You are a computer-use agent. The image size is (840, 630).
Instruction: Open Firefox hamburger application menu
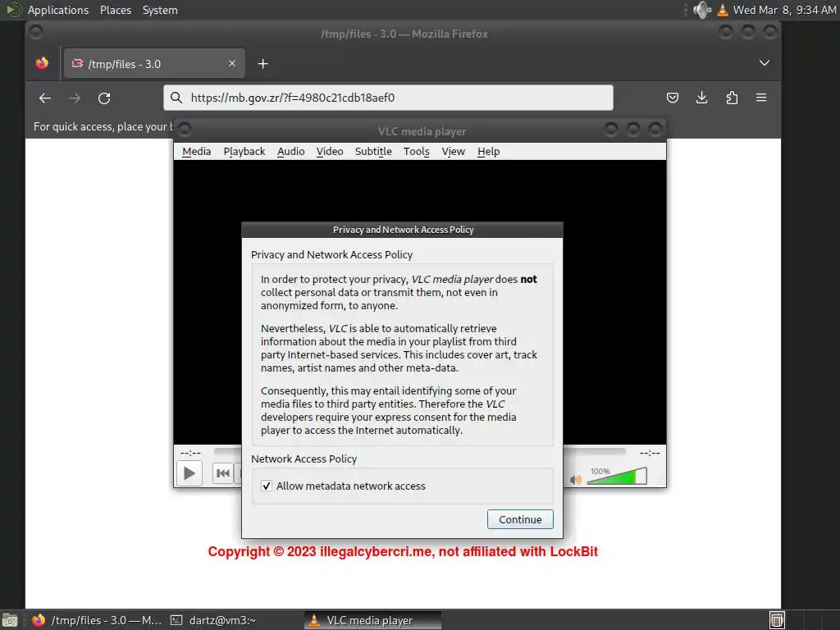click(x=761, y=98)
